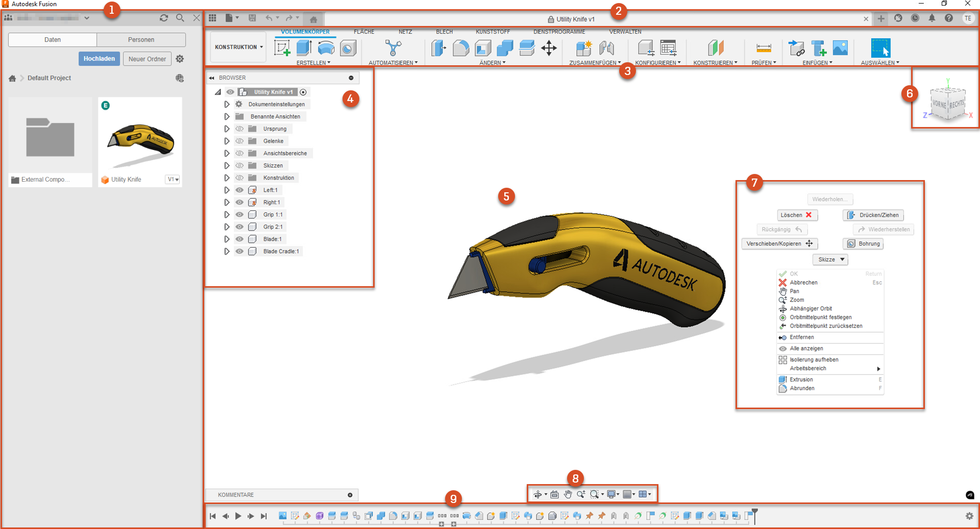980x529 pixels.
Task: Expand the Gelenke folder
Action: 227,141
